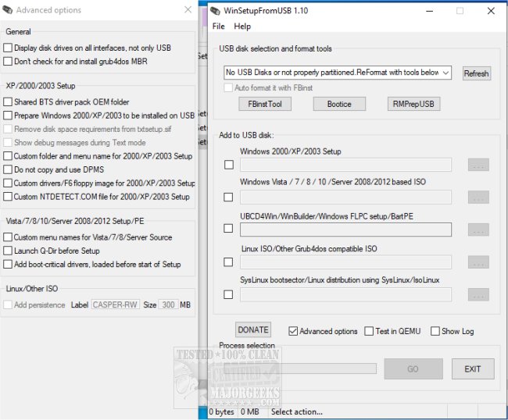Browse for Linux ISO file
508x420 pixels.
[x=478, y=262]
